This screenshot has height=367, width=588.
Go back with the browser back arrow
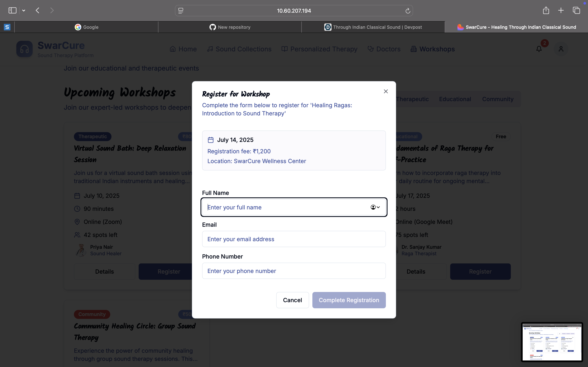pos(37,10)
